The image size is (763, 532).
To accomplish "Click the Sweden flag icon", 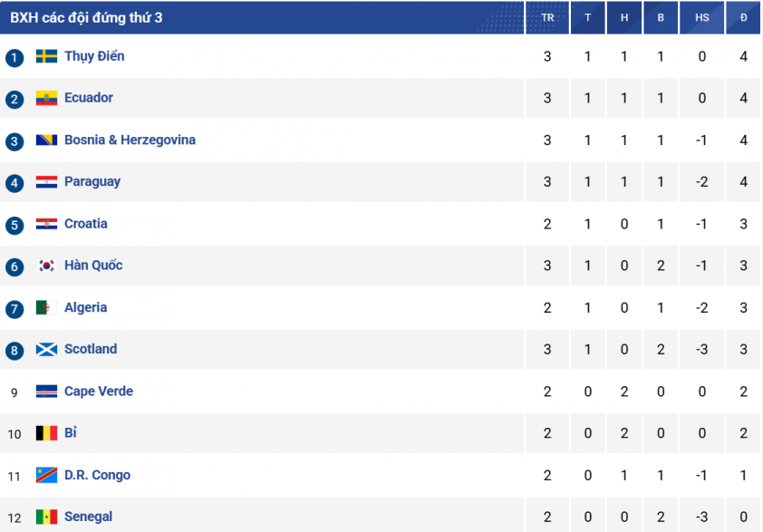I will pyautogui.click(x=46, y=56).
